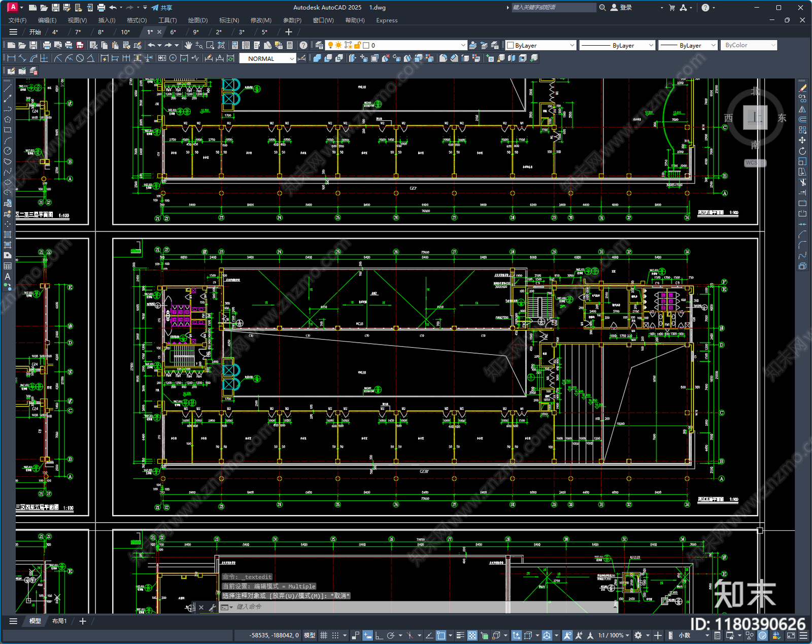
Task: Open the AutoCAD application menu logo
Action: click(x=13, y=7)
